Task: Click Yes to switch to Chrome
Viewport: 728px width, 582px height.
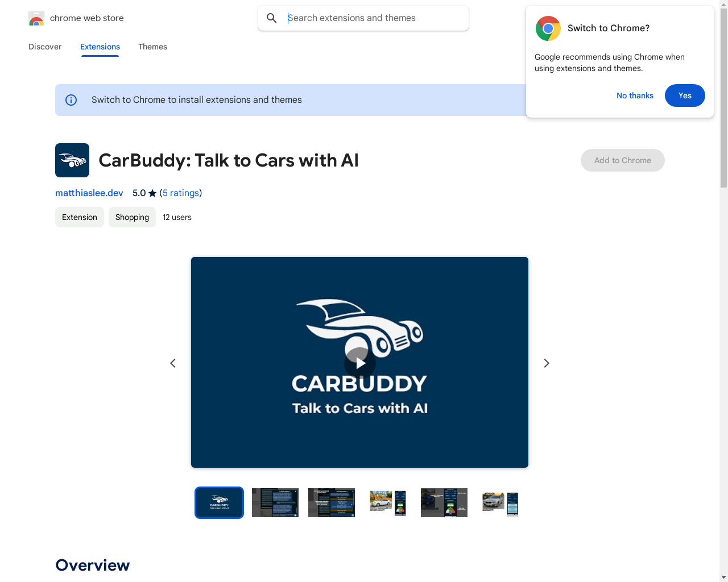Action: pos(685,95)
